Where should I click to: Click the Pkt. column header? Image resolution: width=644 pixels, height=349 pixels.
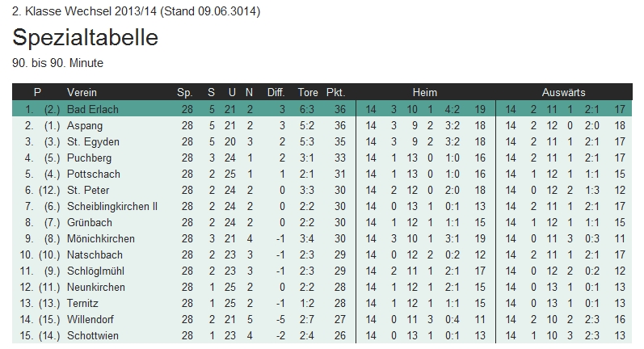[x=335, y=93]
